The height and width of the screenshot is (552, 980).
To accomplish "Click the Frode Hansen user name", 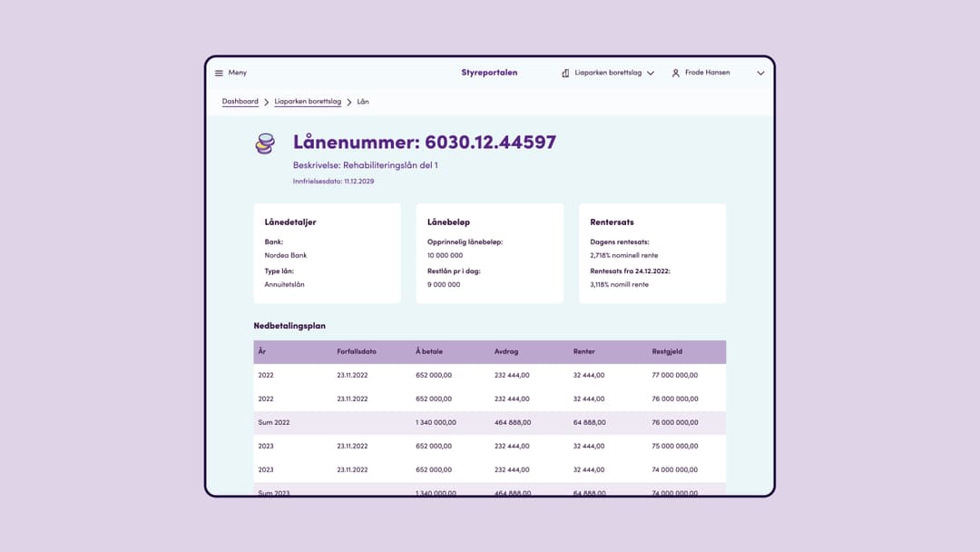I will [x=707, y=73].
